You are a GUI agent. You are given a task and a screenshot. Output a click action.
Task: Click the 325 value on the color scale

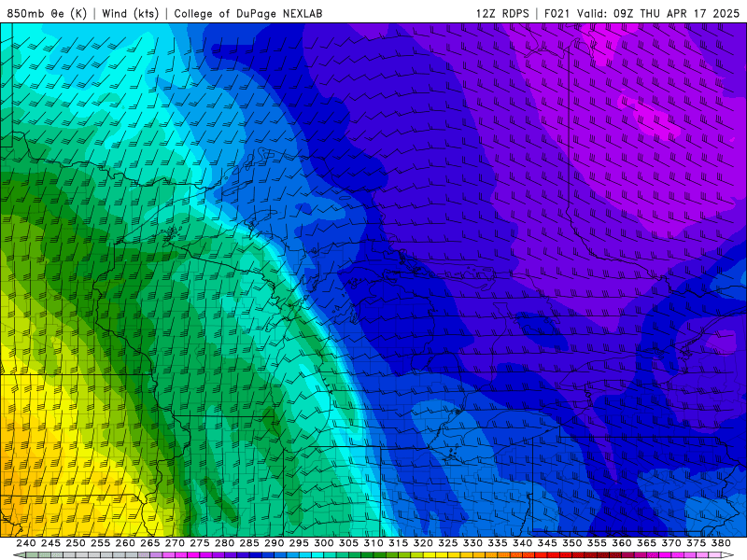pyautogui.click(x=448, y=543)
